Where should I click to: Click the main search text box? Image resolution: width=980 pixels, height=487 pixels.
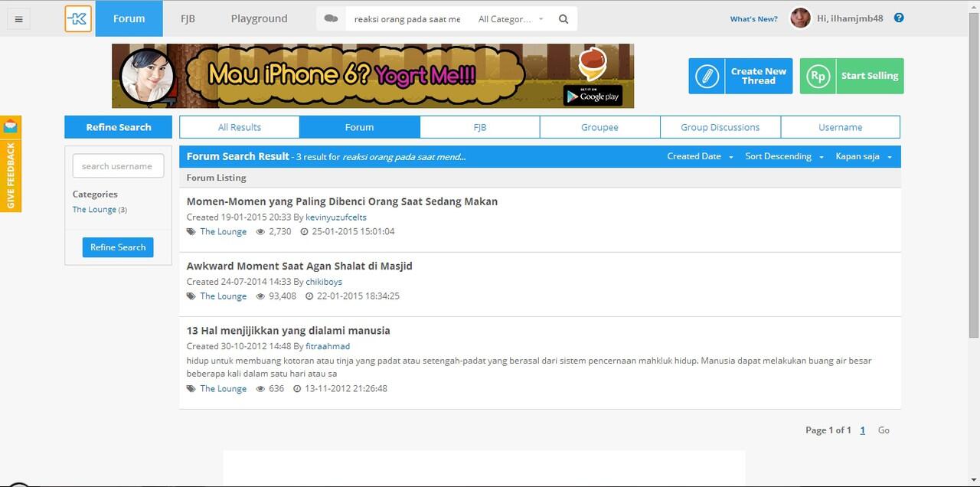(407, 19)
